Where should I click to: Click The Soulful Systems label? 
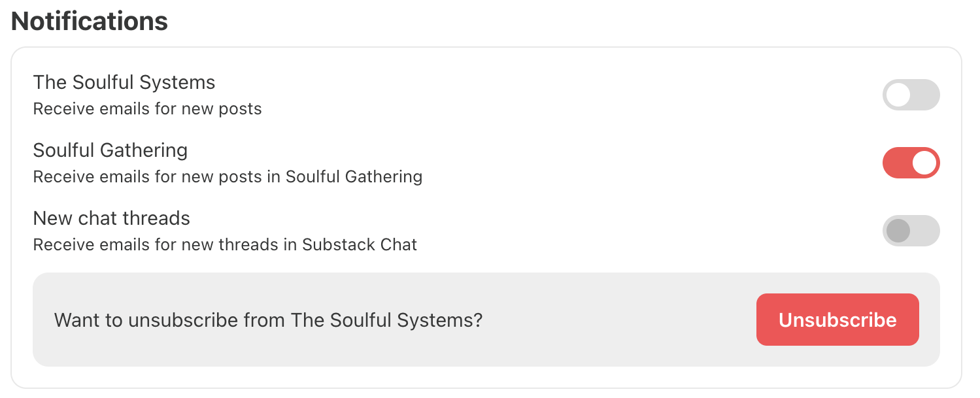(x=124, y=82)
